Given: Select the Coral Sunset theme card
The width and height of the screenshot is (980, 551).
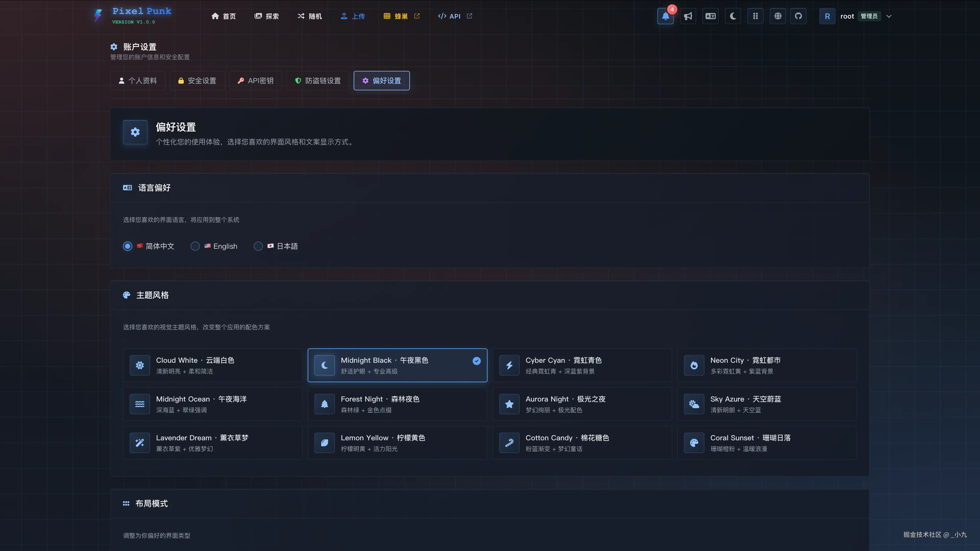Looking at the screenshot, I should (x=767, y=443).
